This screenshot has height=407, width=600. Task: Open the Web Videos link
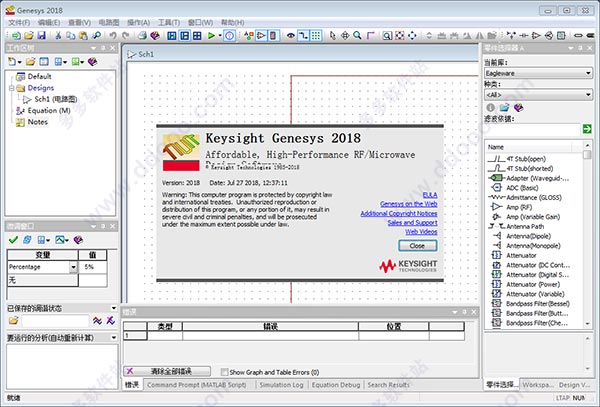(421, 232)
